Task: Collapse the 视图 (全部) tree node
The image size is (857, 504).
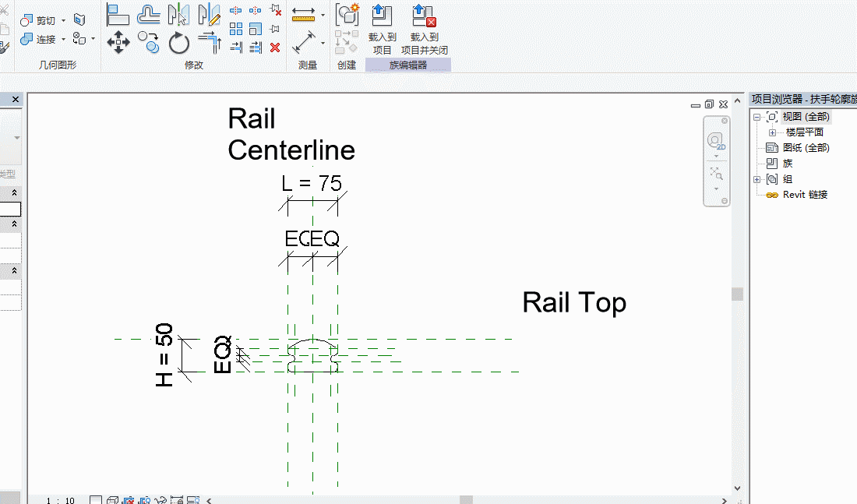Action: pos(757,117)
